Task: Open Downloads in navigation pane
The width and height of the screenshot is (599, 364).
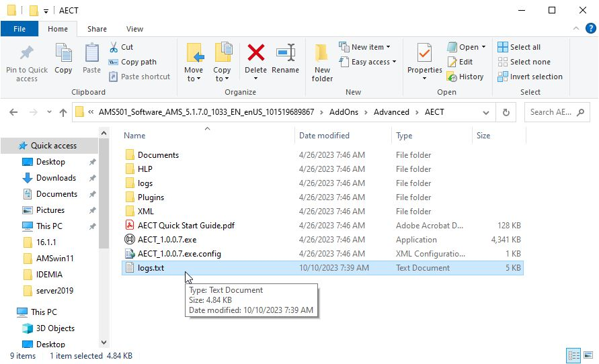Action: click(x=56, y=178)
